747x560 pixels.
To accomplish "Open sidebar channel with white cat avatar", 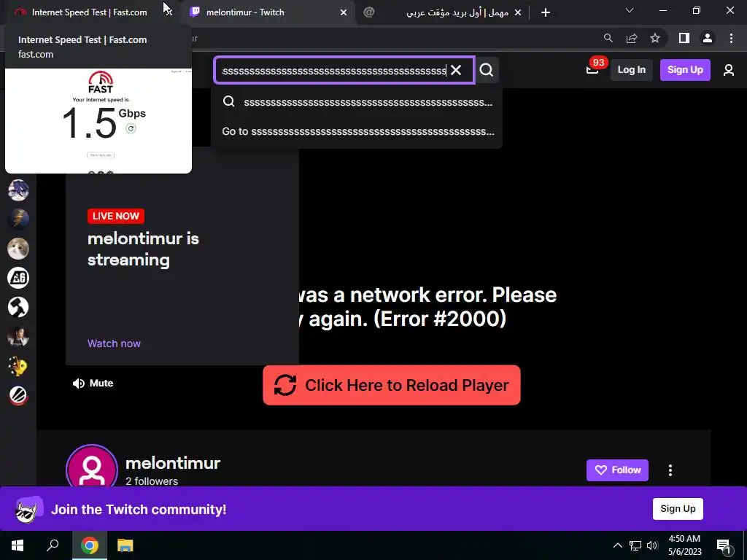I will click(x=18, y=249).
